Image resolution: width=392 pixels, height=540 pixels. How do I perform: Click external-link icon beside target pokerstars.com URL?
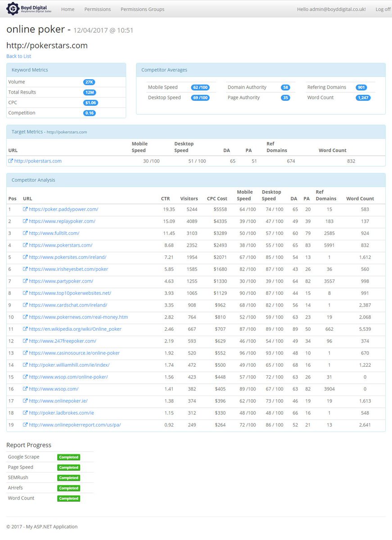click(x=10, y=161)
